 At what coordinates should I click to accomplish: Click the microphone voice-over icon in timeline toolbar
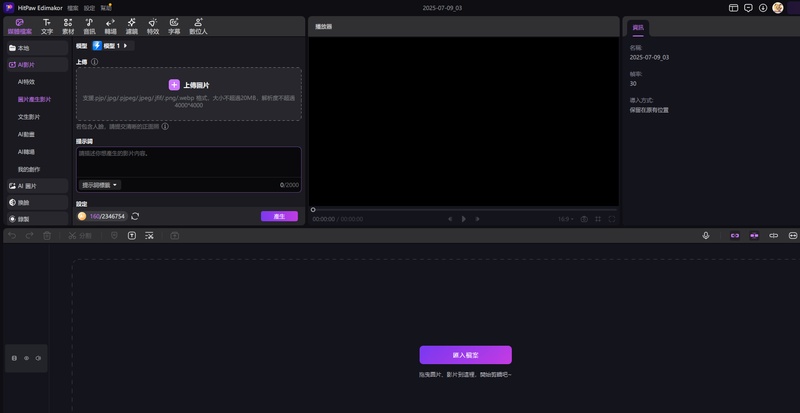tap(706, 235)
